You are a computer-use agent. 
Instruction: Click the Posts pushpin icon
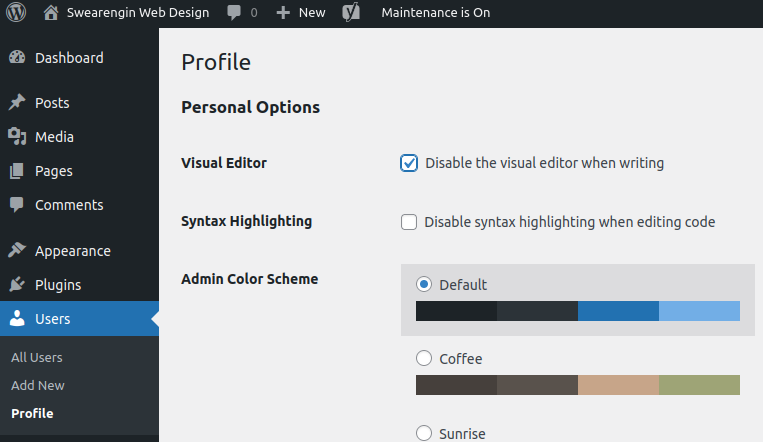coord(17,102)
